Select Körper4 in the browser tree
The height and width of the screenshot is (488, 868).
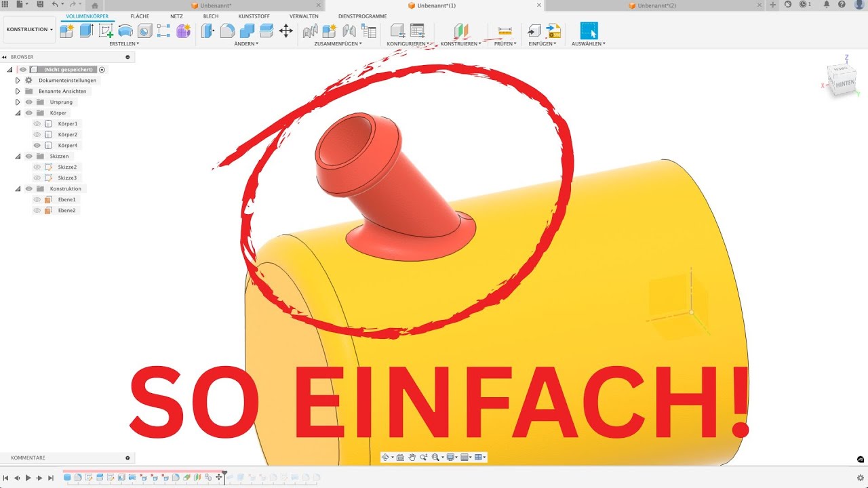tap(68, 145)
